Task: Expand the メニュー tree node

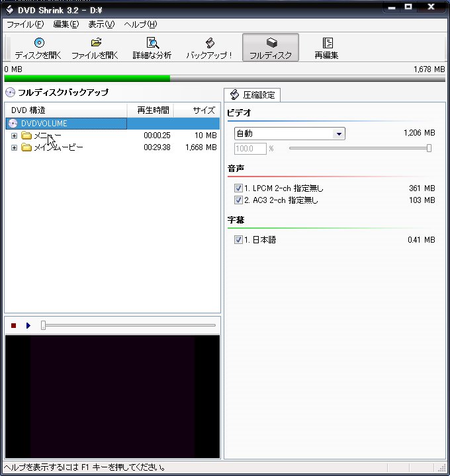Action: point(14,136)
